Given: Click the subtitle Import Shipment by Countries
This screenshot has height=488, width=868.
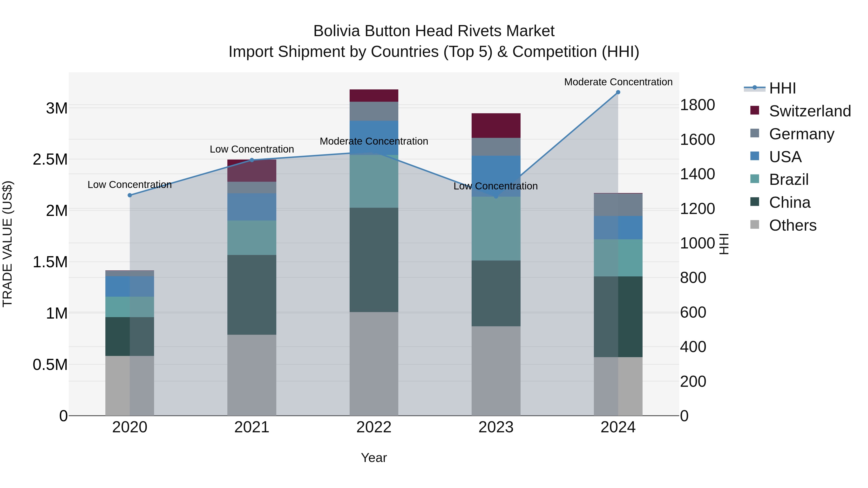Looking at the screenshot, I should pyautogui.click(x=434, y=52).
